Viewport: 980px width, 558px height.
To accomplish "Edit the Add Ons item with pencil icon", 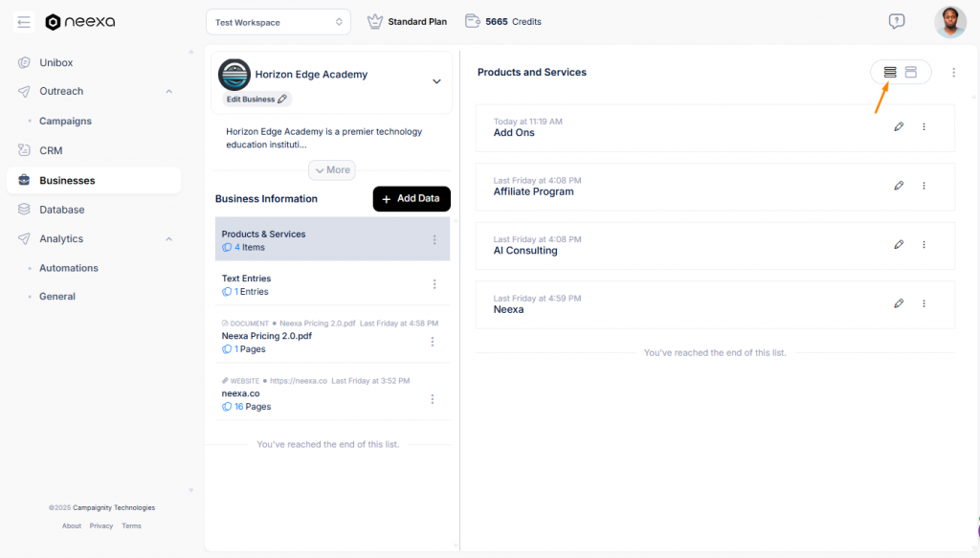I will click(x=899, y=126).
